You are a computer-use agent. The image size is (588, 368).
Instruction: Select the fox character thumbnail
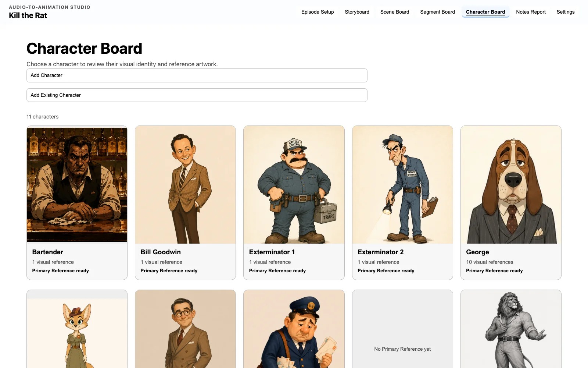[77, 329]
